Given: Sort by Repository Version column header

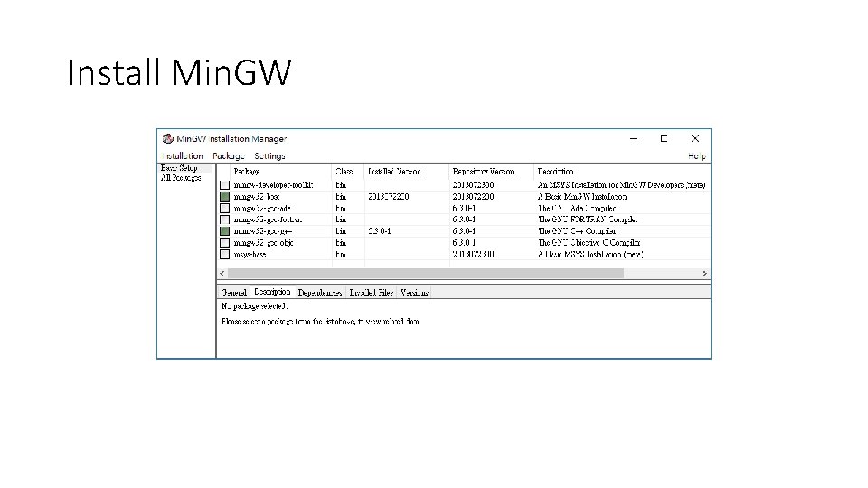Looking at the screenshot, I should (491, 172).
